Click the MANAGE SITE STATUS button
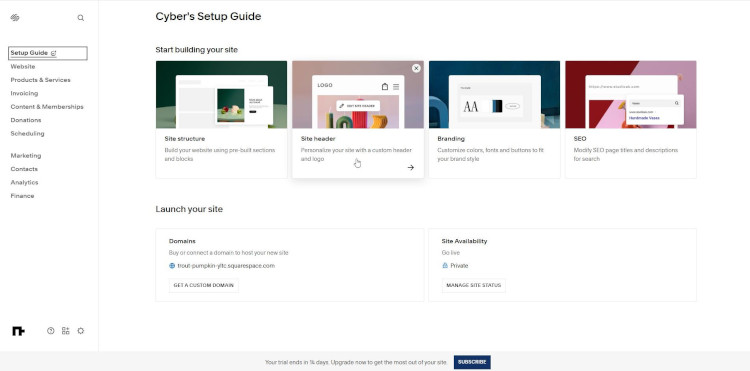Image resolution: width=750 pixels, height=371 pixels. [x=474, y=285]
